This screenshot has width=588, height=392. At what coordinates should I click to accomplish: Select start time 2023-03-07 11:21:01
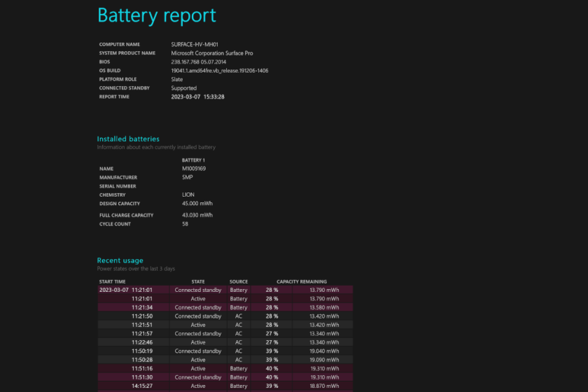125,290
